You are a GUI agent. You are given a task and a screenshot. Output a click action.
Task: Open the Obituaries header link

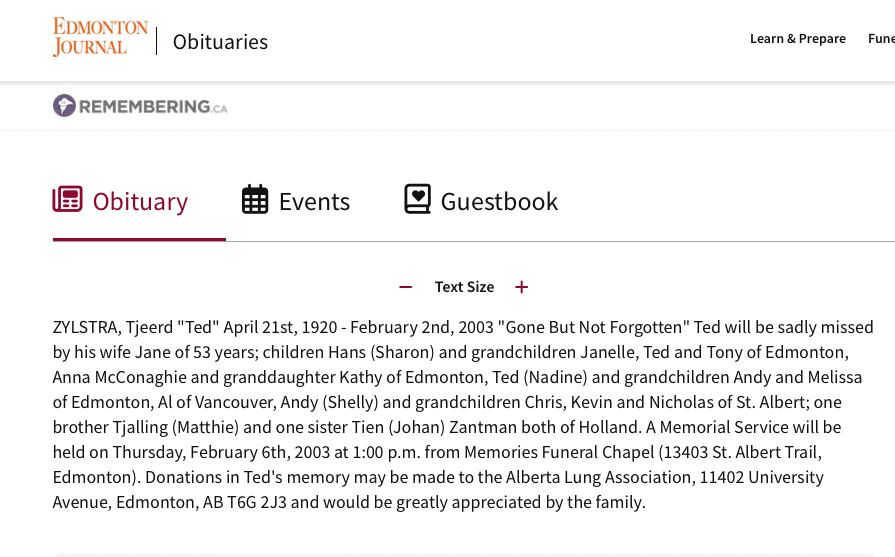point(220,41)
